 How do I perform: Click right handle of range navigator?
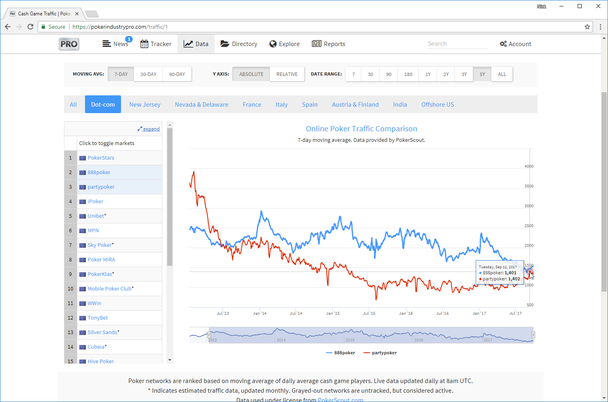tap(533, 335)
